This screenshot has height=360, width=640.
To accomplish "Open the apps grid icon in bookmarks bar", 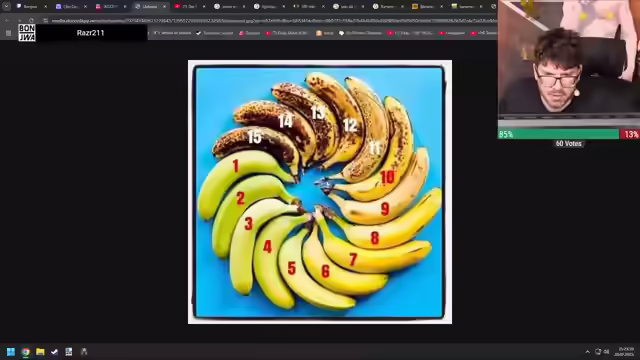I will (8, 33).
